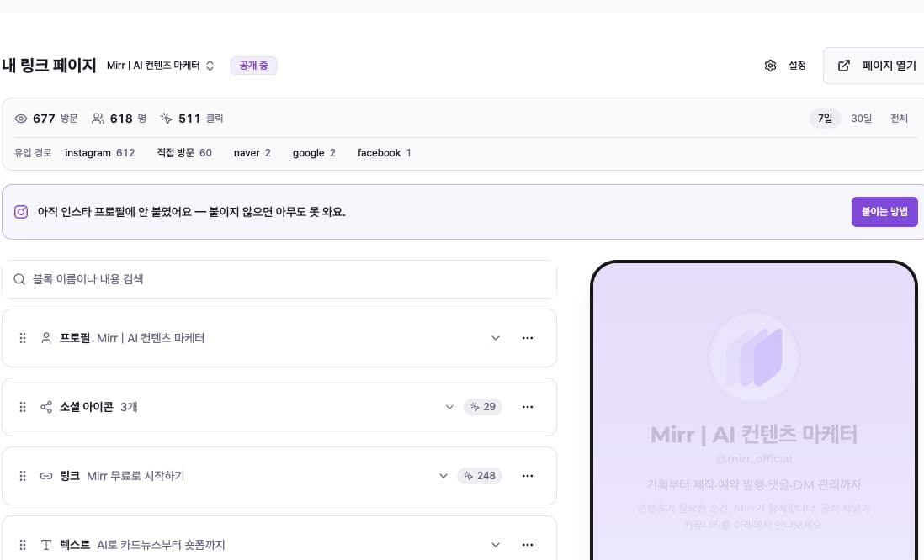Screen dimensions: 924x560
Task: Click the cursor icon beside 511 클릭
Action: [x=166, y=119]
